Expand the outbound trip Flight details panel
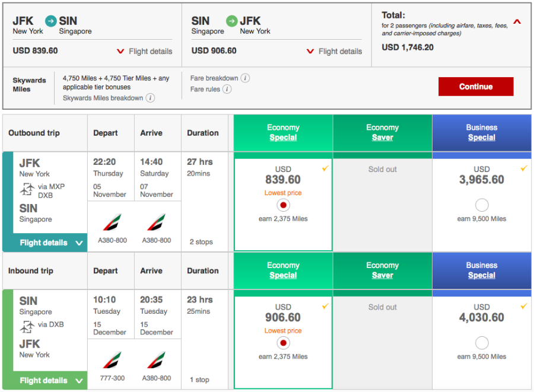 click(50, 243)
